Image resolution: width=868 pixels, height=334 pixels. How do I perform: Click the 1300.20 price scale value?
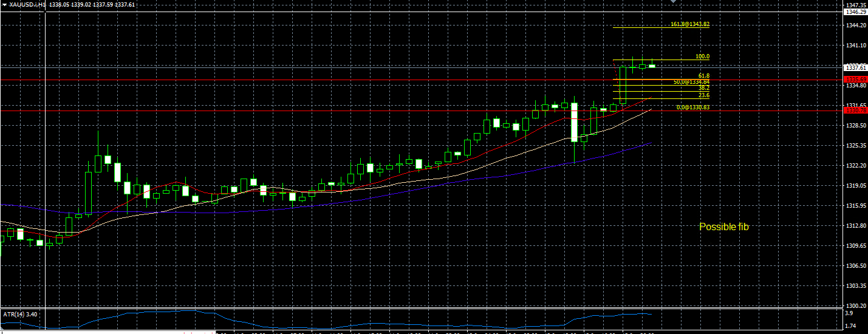pos(855,305)
